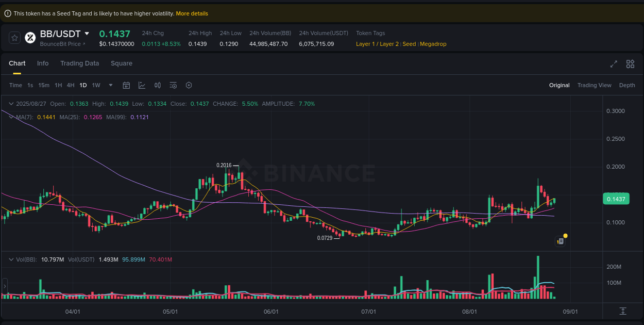644x325 pixels.
Task: Open the Square tab
Action: 122,63
